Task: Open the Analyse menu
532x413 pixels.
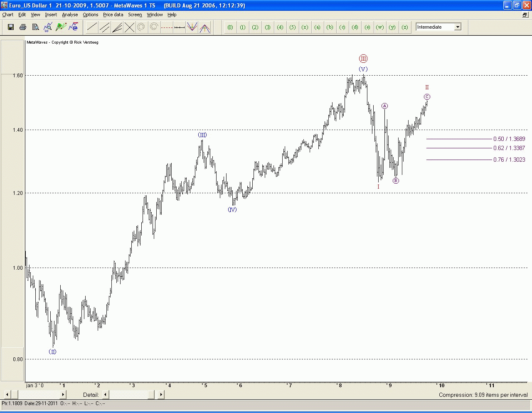Action: tap(70, 15)
